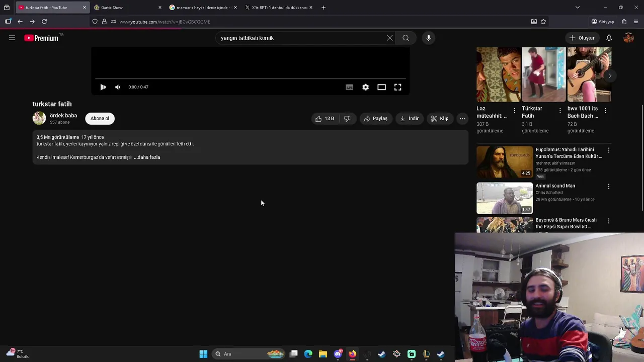
Task: Play the turkstar fatih video
Action: click(103, 87)
